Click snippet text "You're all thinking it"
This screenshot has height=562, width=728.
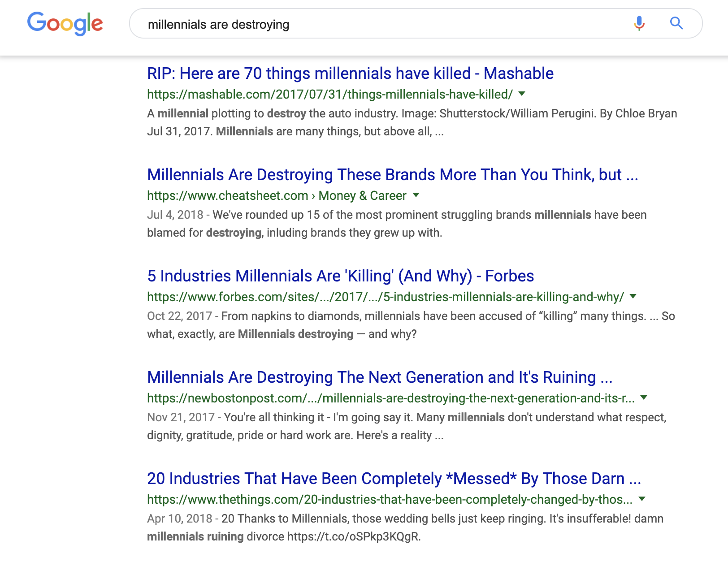274,417
